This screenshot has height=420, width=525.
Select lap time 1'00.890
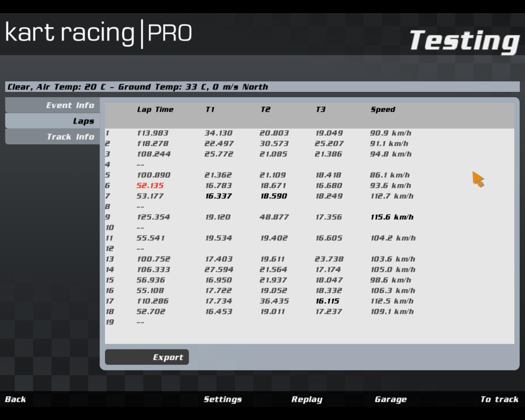coord(153,175)
